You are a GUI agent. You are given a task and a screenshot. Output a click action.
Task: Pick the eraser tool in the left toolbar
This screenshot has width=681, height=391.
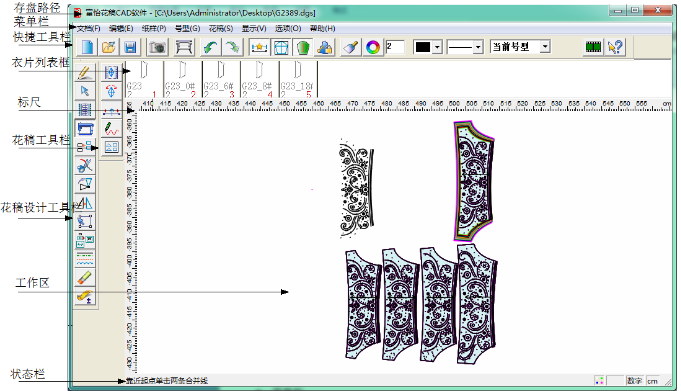(85, 278)
